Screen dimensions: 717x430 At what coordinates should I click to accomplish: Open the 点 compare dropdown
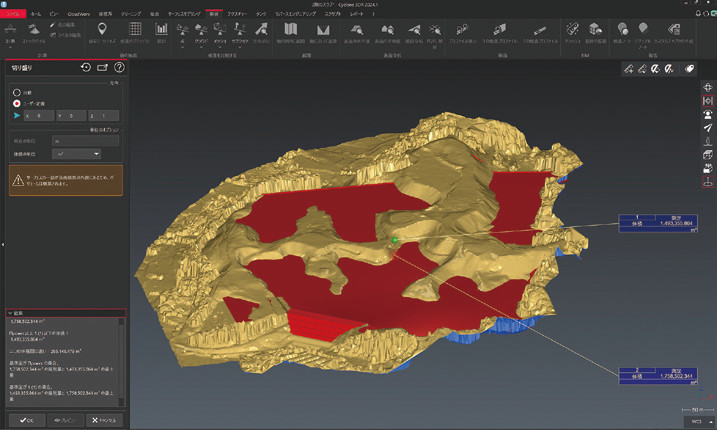[182, 47]
